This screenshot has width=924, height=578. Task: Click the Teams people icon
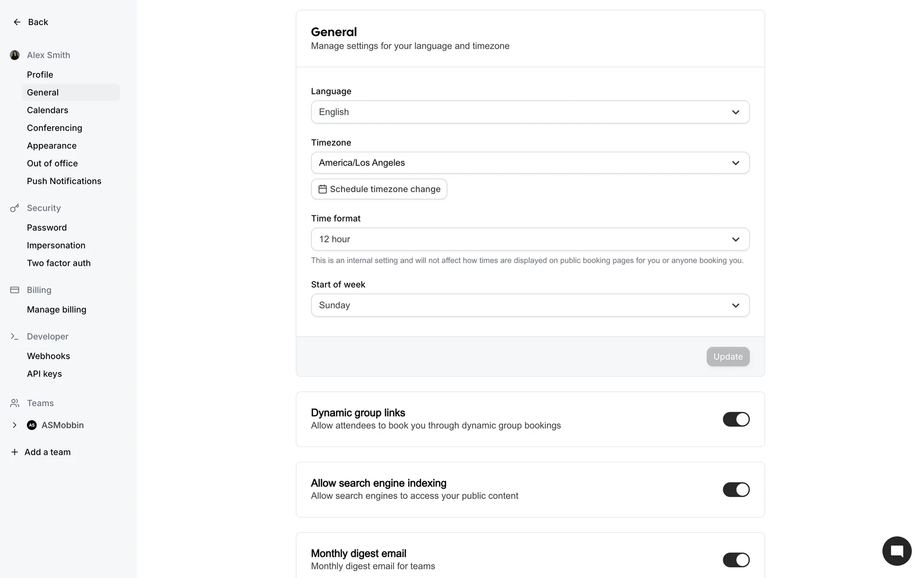[x=14, y=403]
